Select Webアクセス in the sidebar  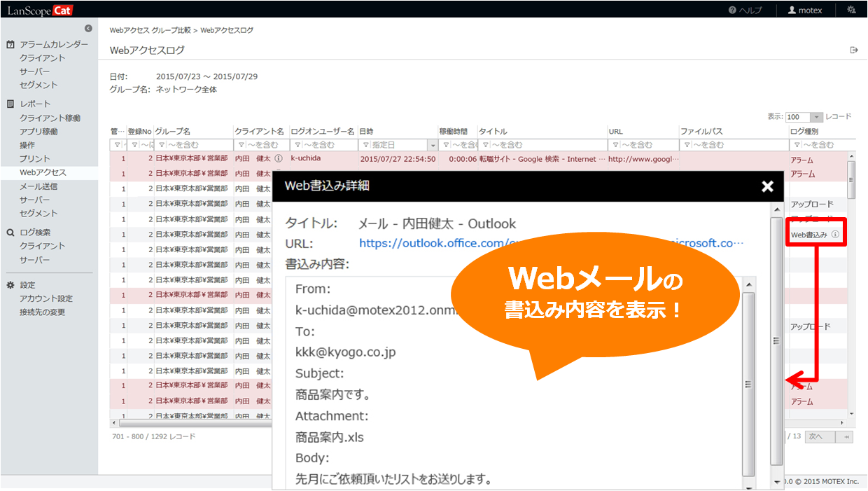point(43,172)
